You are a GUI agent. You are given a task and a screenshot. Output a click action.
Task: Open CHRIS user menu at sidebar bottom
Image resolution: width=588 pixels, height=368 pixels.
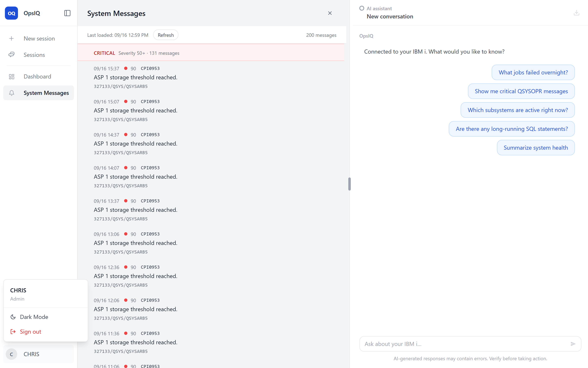click(38, 354)
